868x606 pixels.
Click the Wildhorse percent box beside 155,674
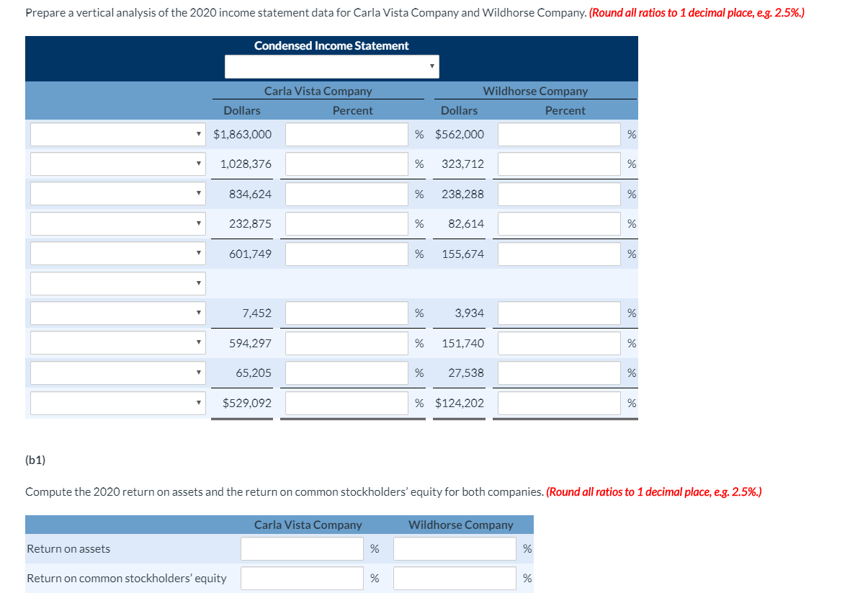point(558,254)
